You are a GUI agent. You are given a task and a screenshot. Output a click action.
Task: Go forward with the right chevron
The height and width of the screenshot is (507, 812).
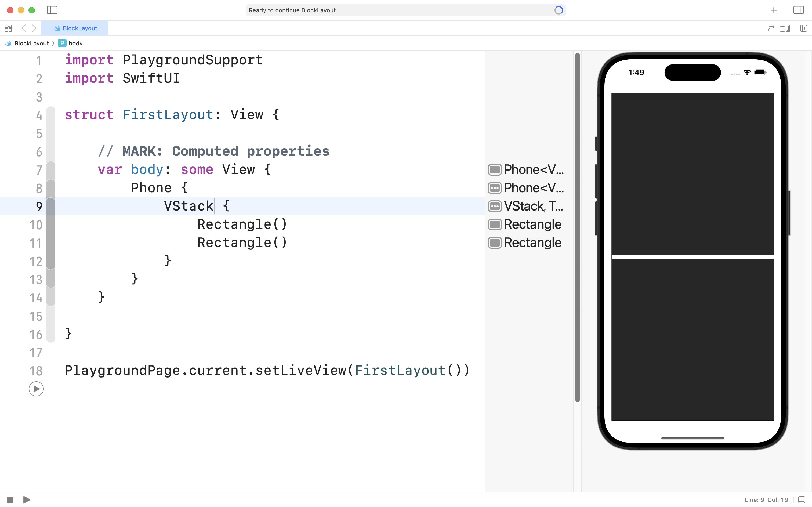click(34, 28)
